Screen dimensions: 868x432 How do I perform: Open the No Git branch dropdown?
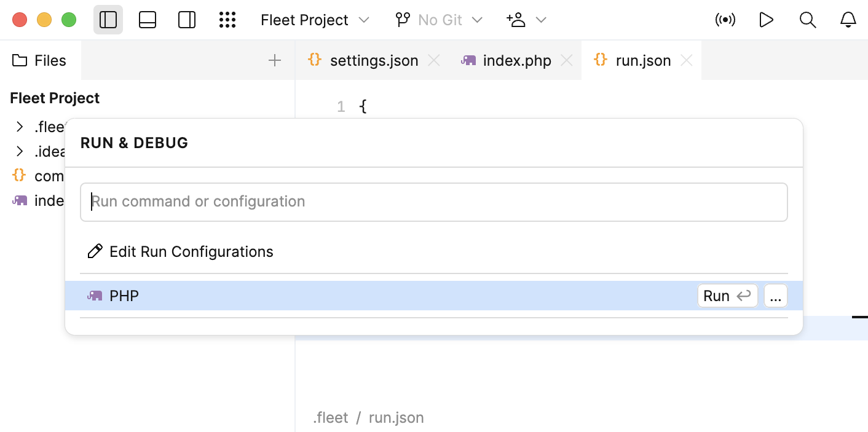[438, 20]
